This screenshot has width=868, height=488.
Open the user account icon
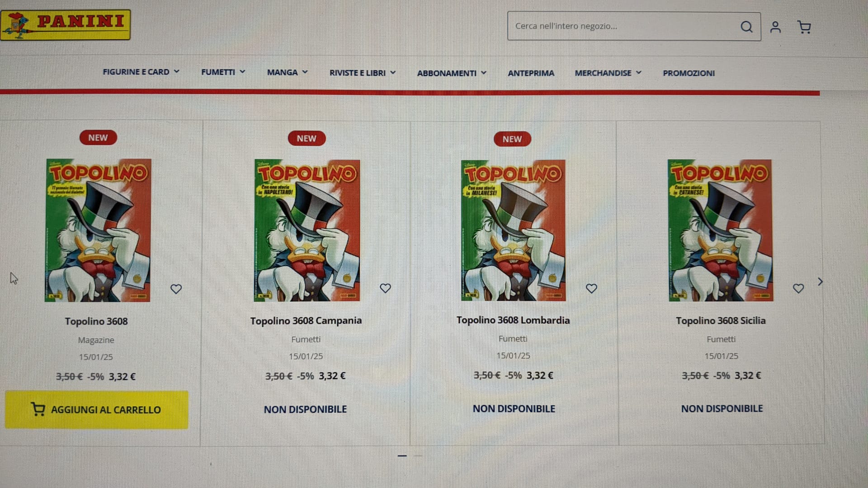coord(775,27)
